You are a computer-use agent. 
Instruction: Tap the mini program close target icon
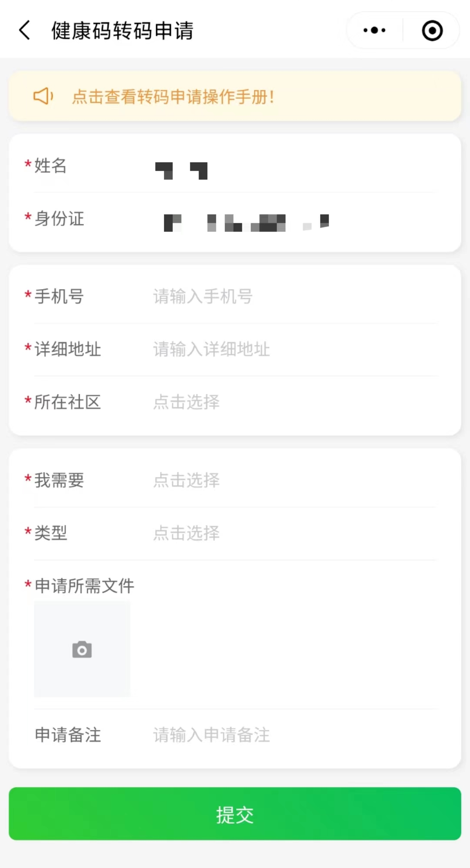click(x=432, y=31)
